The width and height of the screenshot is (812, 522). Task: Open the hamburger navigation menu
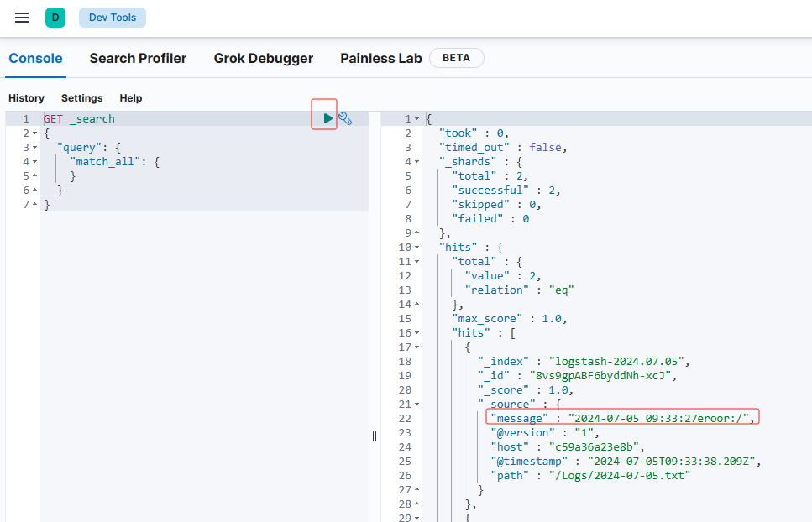[22, 18]
